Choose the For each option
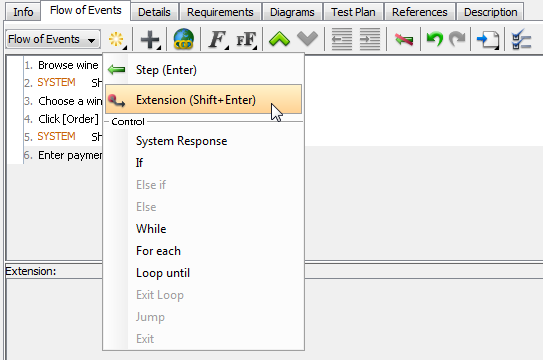The width and height of the screenshot is (543, 360). 204,251
